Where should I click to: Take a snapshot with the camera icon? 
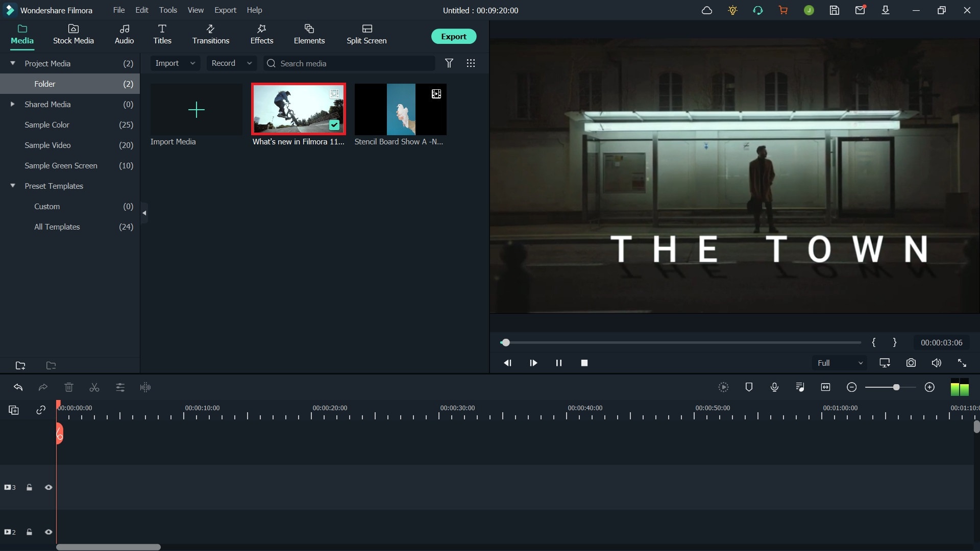[911, 363]
